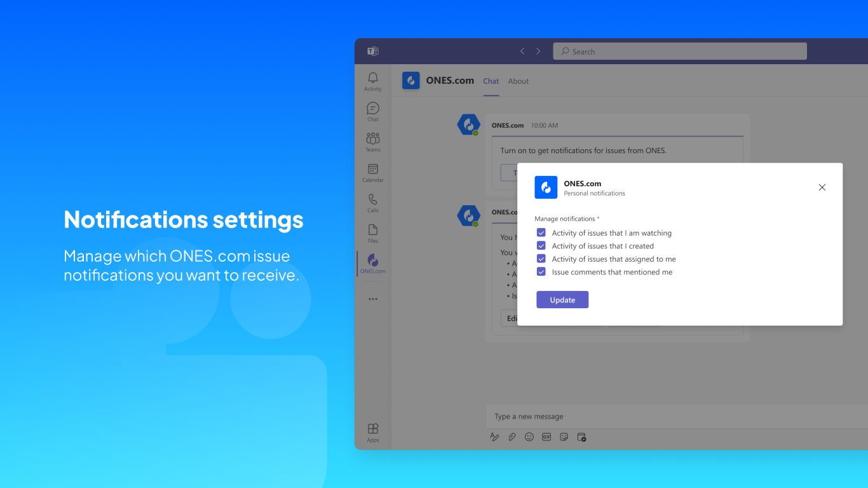This screenshot has width=868, height=488.
Task: Switch to the Chat tab
Action: (491, 81)
